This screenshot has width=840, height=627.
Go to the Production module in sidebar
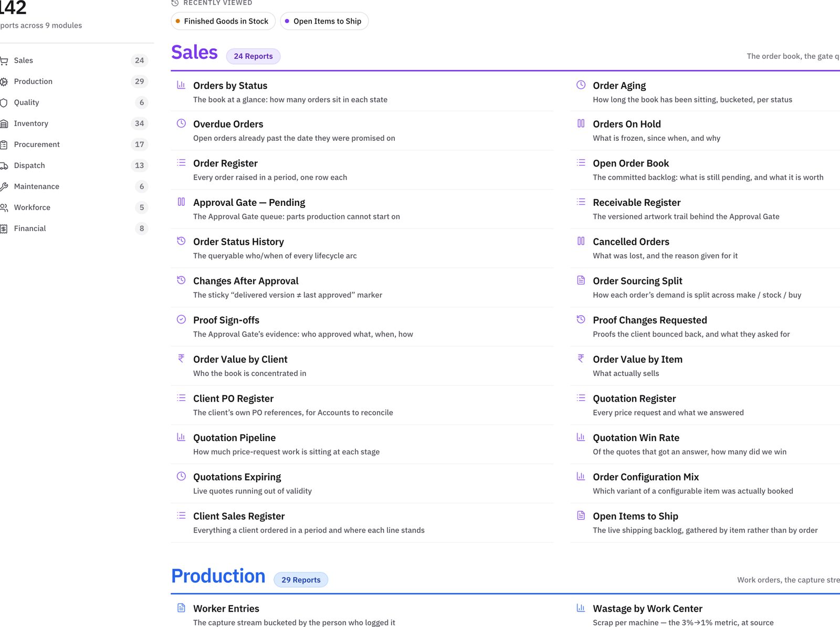click(74, 81)
